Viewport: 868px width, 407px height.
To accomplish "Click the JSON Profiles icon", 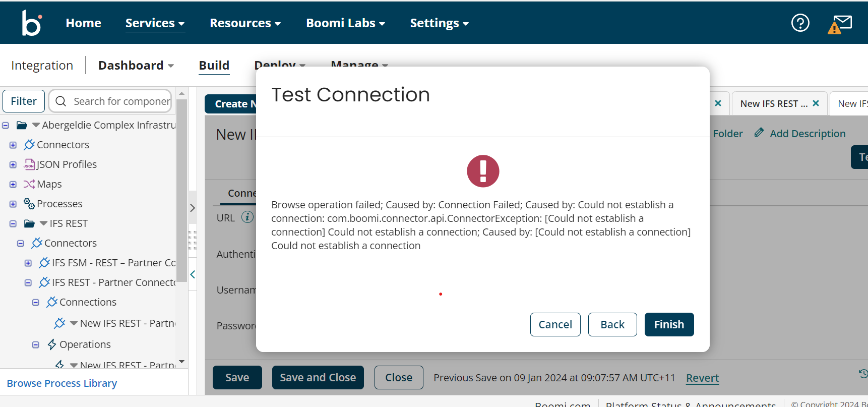I will 29,164.
